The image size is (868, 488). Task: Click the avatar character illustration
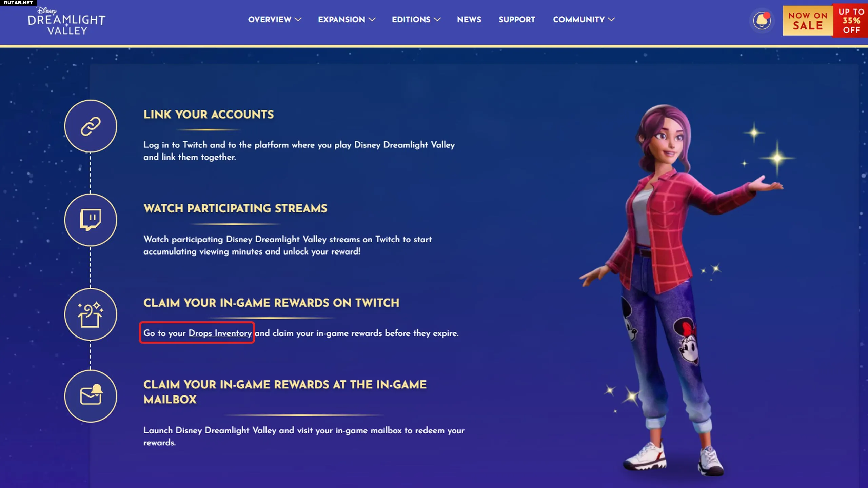tap(682, 290)
